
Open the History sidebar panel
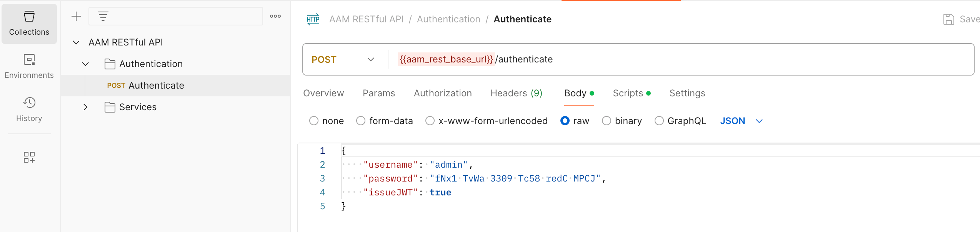(x=29, y=110)
